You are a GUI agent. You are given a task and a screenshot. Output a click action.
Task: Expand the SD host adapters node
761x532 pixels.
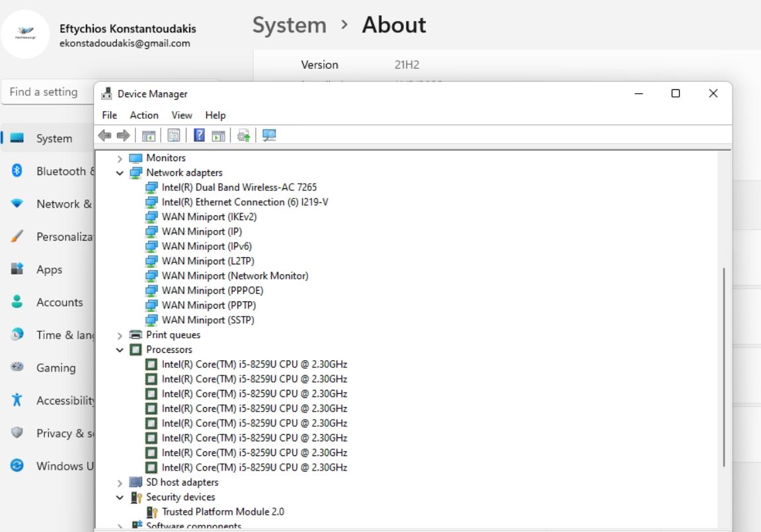(120, 483)
